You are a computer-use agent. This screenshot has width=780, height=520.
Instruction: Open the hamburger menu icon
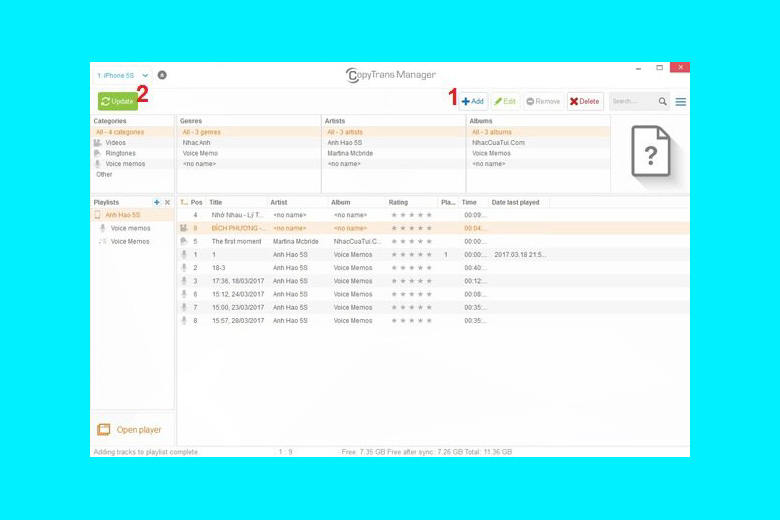click(681, 102)
